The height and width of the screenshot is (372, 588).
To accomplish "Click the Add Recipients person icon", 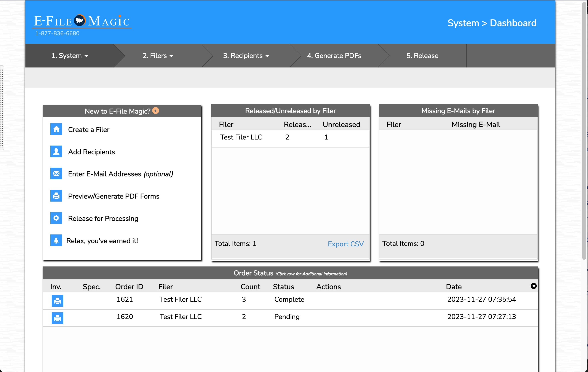I will (56, 151).
